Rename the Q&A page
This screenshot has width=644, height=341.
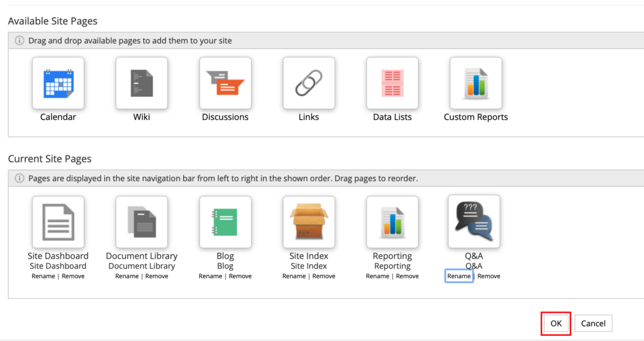click(x=459, y=276)
